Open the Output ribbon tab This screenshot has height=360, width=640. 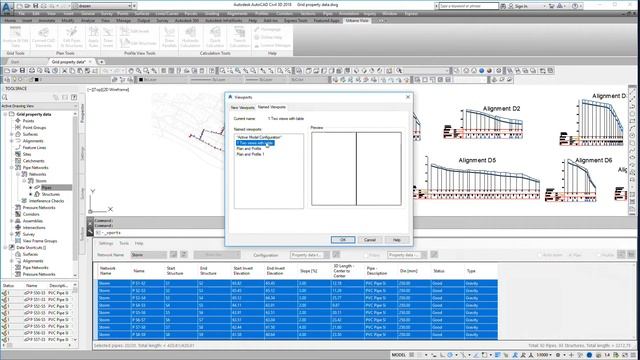[x=144, y=20]
